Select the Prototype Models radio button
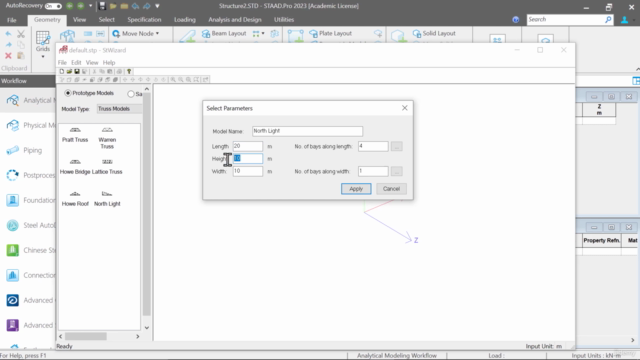Image resolution: width=640 pixels, height=360 pixels. click(68, 93)
